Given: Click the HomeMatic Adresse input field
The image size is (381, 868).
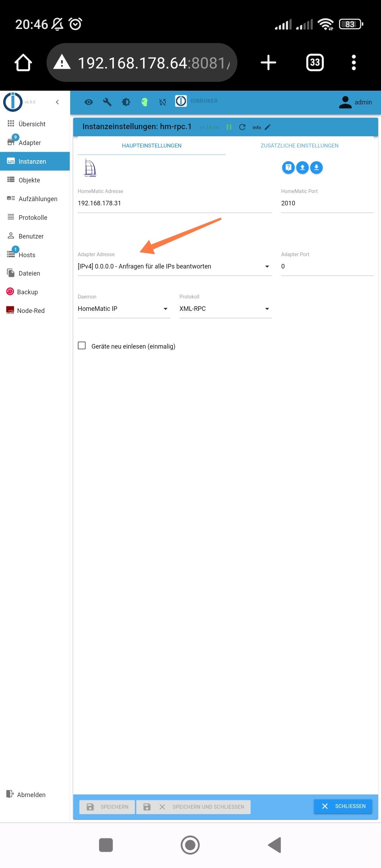Looking at the screenshot, I should coord(174,203).
